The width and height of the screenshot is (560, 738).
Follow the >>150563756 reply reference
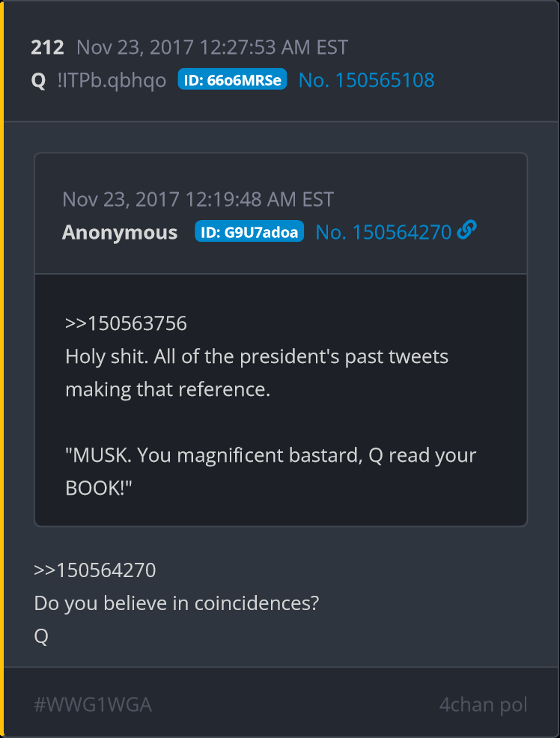126,323
